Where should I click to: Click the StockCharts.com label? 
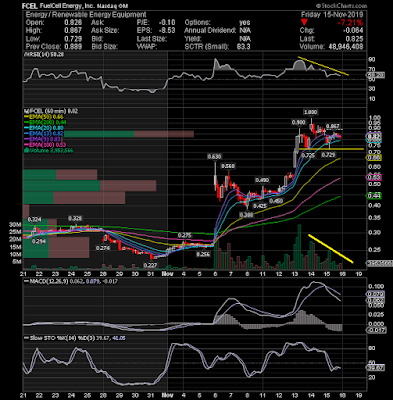pos(342,6)
